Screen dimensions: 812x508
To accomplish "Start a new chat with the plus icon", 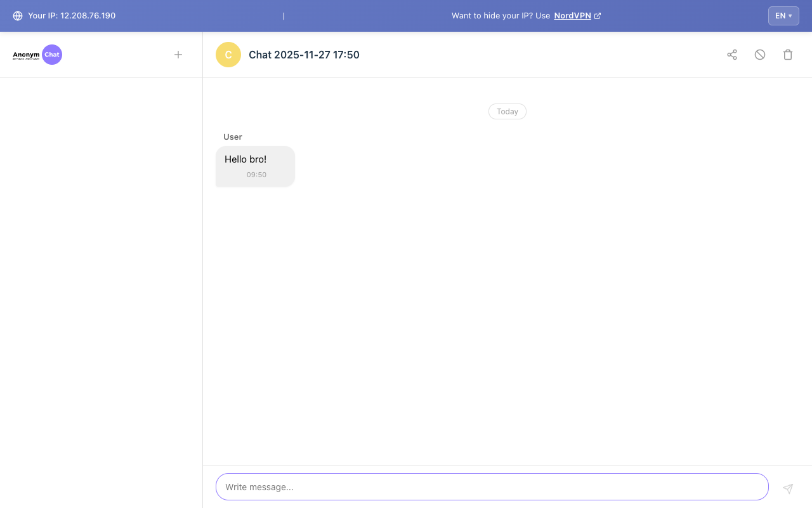I will coord(178,55).
